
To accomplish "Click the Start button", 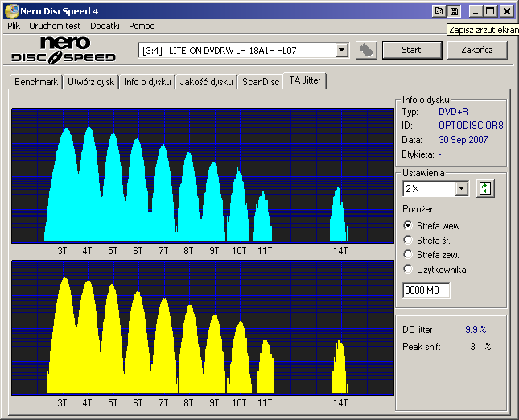I will [x=412, y=50].
